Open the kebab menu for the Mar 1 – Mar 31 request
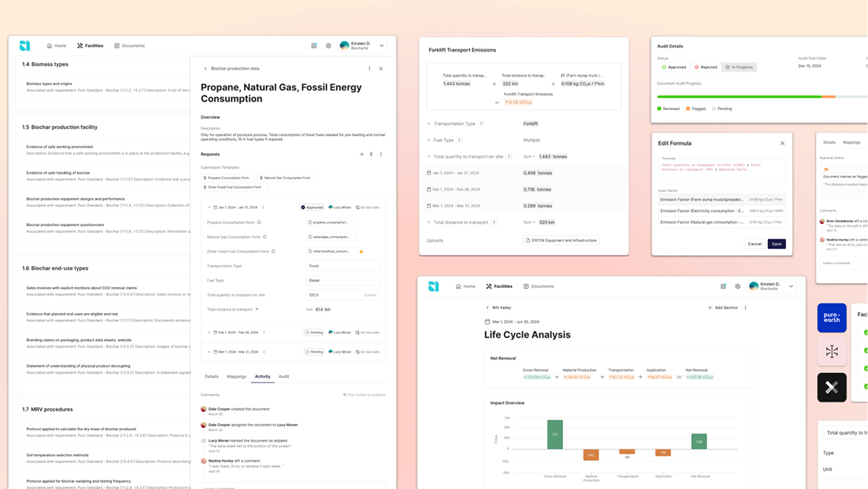868x489 pixels. 264,351
